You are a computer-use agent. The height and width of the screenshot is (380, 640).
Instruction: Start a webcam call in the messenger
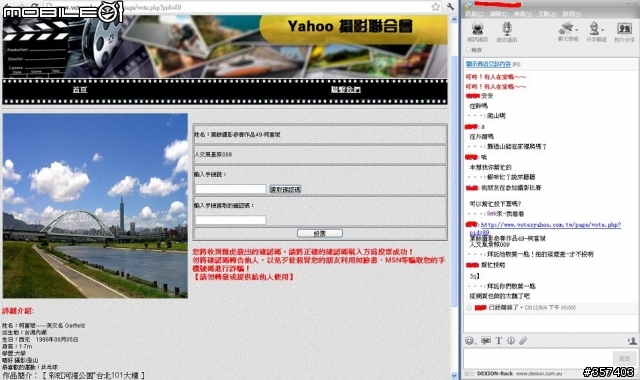click(x=477, y=29)
